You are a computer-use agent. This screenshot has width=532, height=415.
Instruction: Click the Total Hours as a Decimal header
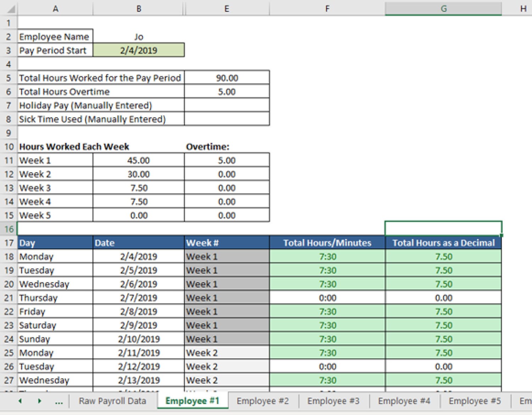pyautogui.click(x=443, y=243)
